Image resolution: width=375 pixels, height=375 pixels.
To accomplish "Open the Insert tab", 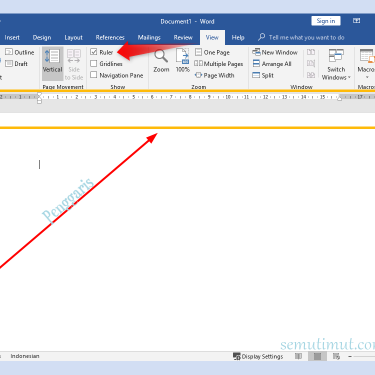I will (x=12, y=38).
